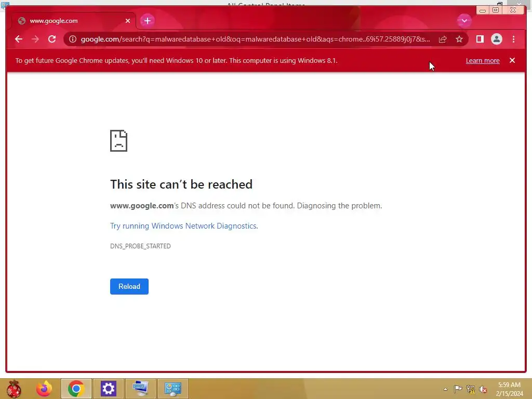Select the DNS_PROBE_STARTED error code text
This screenshot has width=532, height=399.
pyautogui.click(x=140, y=246)
